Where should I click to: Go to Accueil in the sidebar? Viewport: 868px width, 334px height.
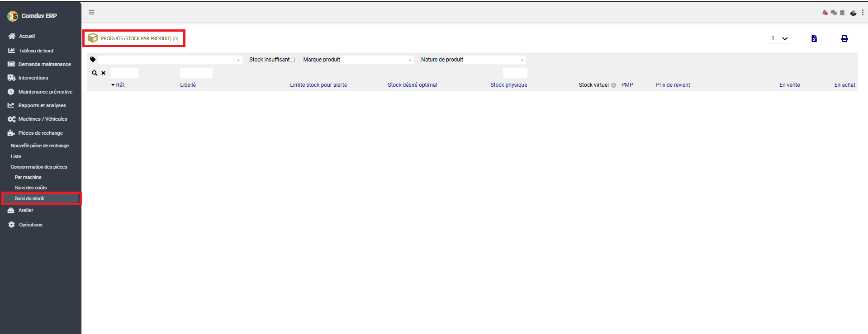click(27, 36)
